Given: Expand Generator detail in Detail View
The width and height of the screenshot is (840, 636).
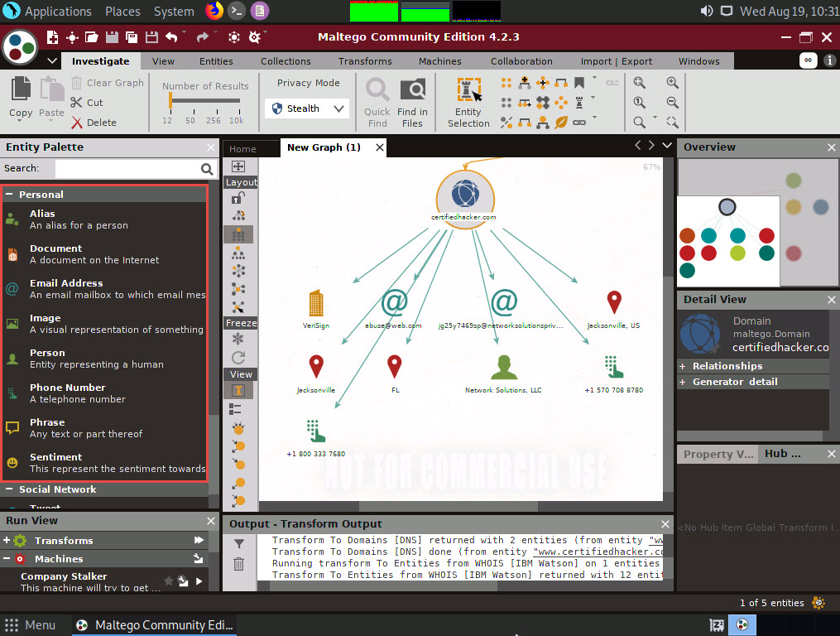Looking at the screenshot, I should tap(683, 383).
